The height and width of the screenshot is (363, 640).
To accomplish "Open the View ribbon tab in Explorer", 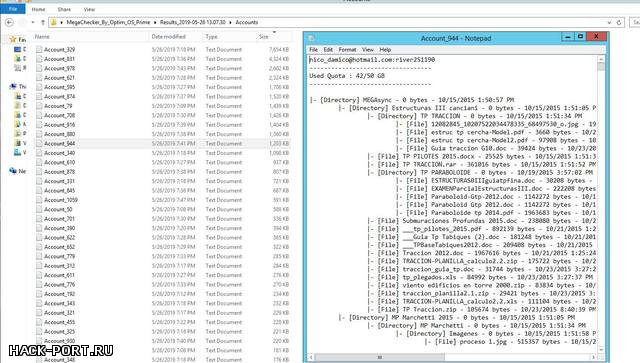I will pos(89,9).
